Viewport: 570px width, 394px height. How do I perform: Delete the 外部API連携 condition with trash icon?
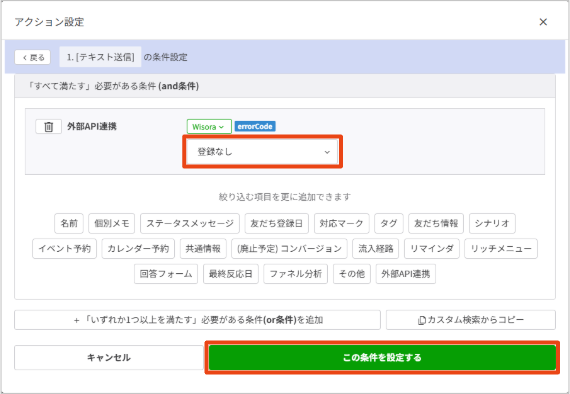pos(48,127)
